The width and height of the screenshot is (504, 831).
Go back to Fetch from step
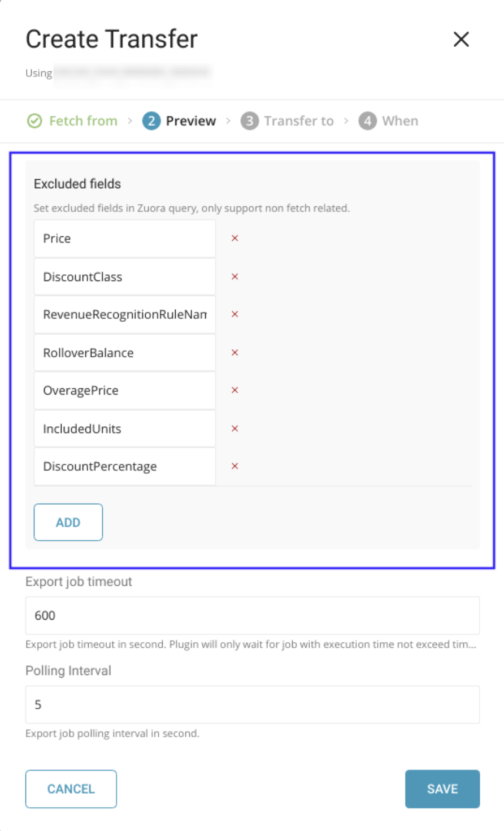pos(73,121)
